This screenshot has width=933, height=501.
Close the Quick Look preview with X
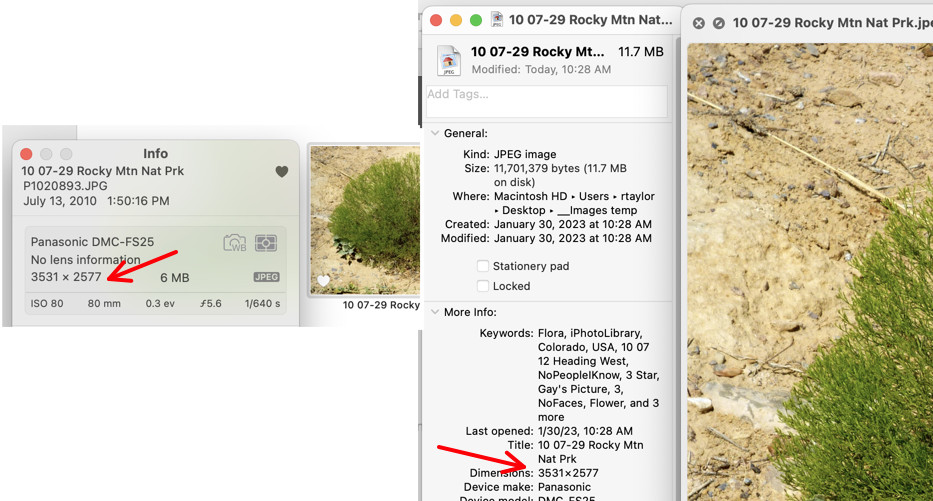pyautogui.click(x=699, y=23)
